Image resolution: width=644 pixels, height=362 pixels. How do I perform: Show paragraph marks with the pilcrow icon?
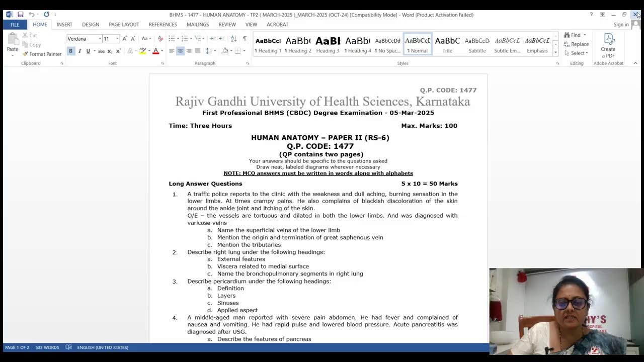point(245,39)
